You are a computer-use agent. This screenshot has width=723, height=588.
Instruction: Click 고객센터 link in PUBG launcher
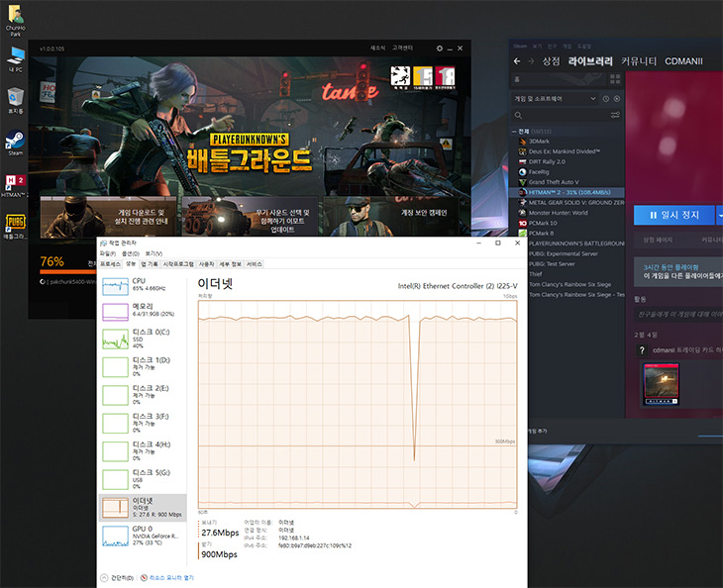click(x=402, y=48)
